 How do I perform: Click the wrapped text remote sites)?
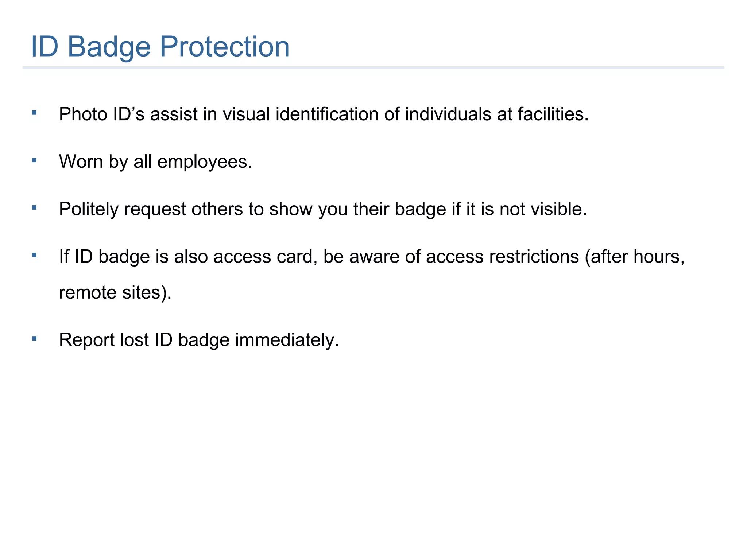pos(115,292)
